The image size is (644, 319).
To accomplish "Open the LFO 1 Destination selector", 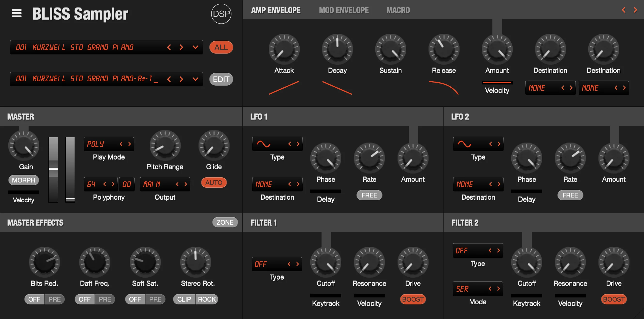I will (x=277, y=184).
